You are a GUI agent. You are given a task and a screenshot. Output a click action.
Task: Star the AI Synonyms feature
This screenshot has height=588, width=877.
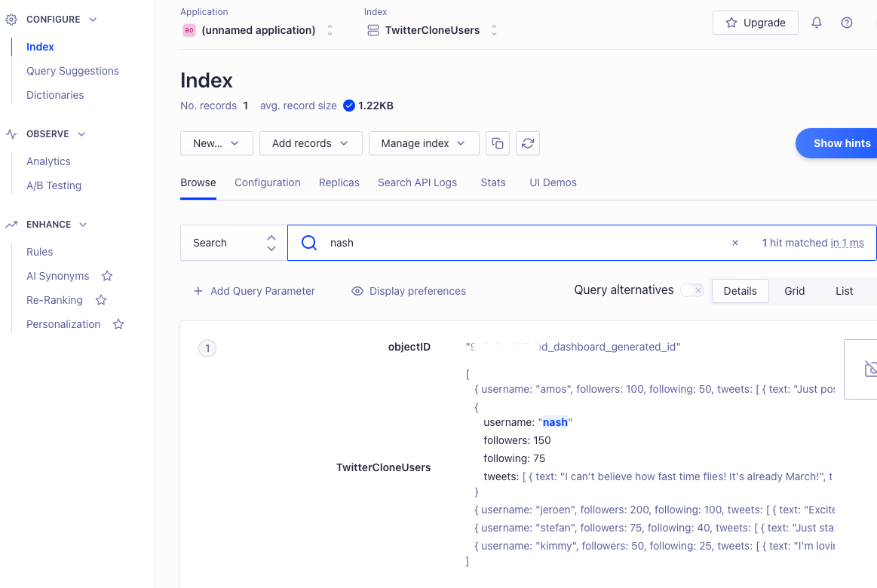pyautogui.click(x=106, y=276)
